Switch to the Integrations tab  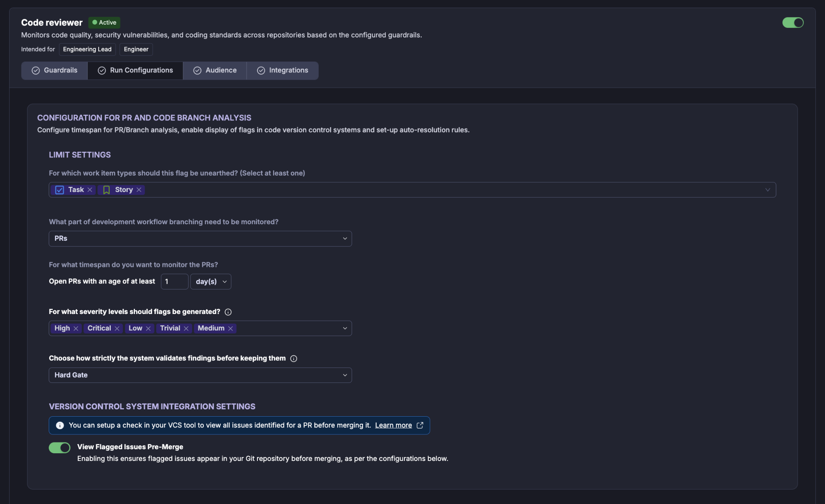pyautogui.click(x=283, y=70)
